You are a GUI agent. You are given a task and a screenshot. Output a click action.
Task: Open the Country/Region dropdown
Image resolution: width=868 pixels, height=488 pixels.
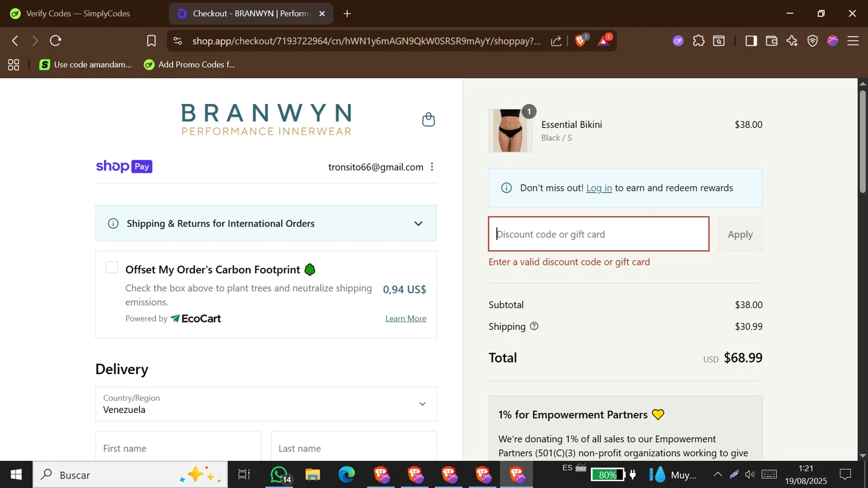click(266, 404)
